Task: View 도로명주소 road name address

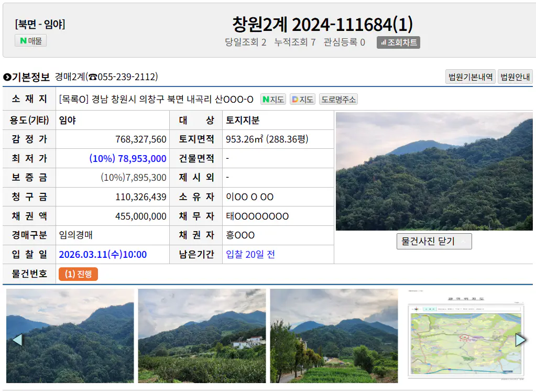Action: (338, 99)
